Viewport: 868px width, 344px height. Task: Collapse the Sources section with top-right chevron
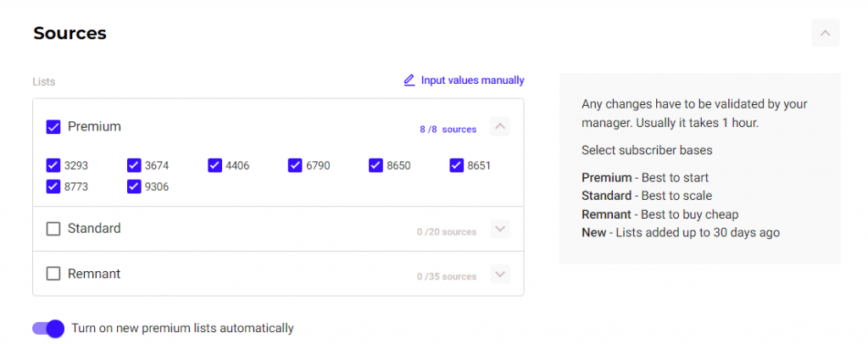[825, 33]
